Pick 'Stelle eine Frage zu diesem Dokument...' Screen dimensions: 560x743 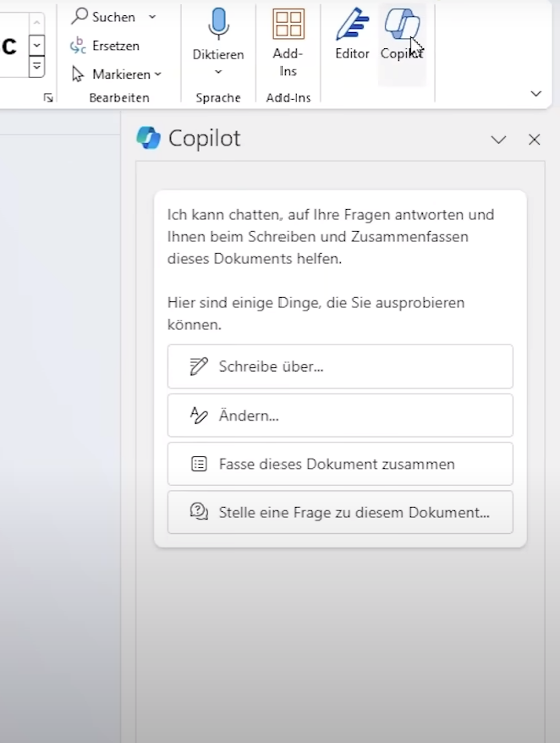click(x=340, y=512)
